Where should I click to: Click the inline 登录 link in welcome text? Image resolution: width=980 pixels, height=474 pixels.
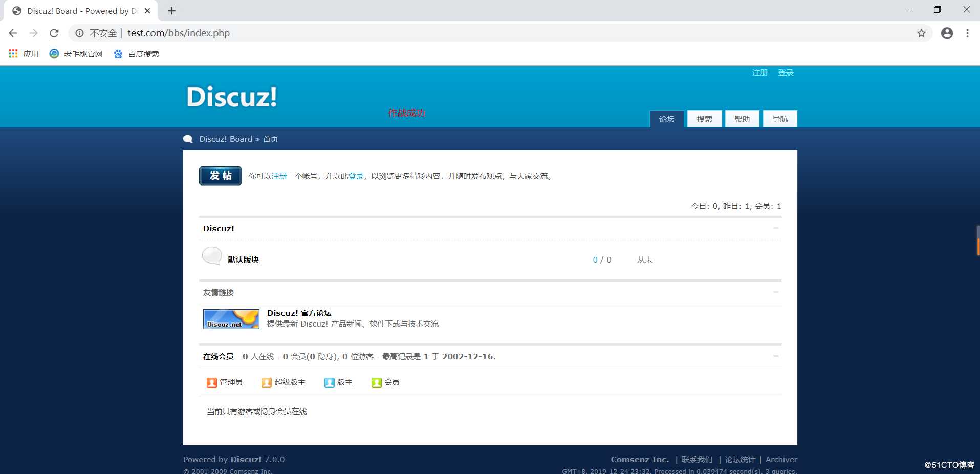tap(356, 176)
